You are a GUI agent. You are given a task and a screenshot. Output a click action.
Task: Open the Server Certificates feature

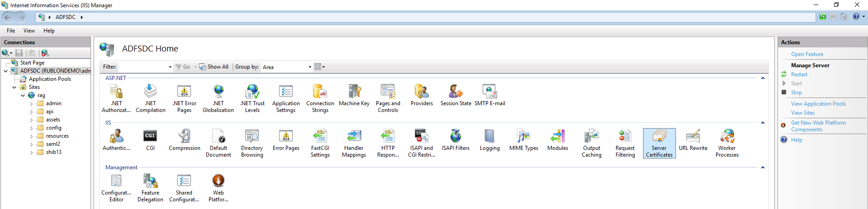pyautogui.click(x=659, y=142)
